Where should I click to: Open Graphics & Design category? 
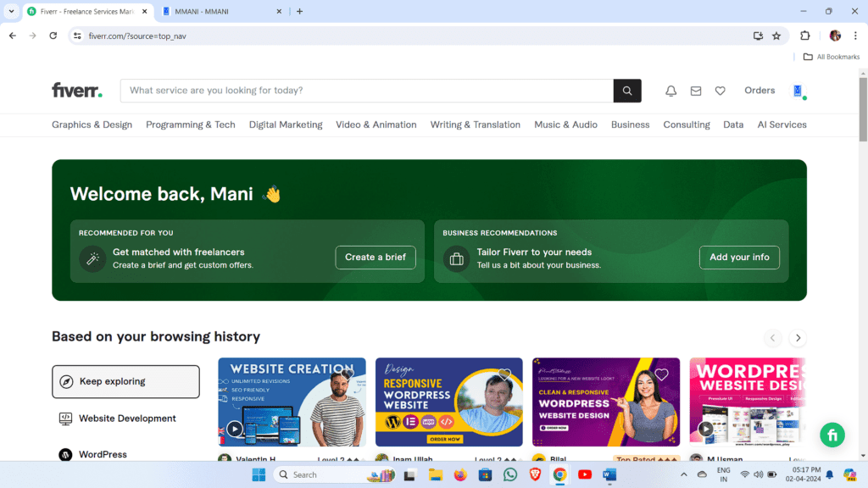(92, 125)
